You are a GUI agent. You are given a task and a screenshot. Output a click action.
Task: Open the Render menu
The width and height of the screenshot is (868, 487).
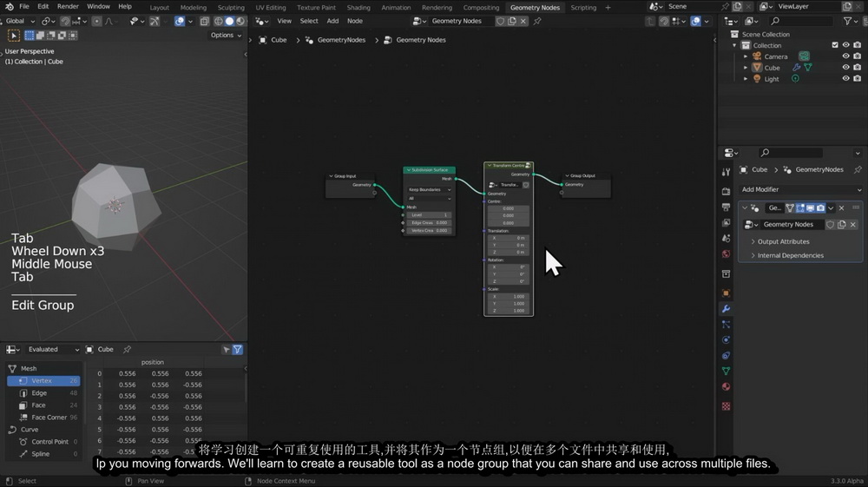(68, 7)
